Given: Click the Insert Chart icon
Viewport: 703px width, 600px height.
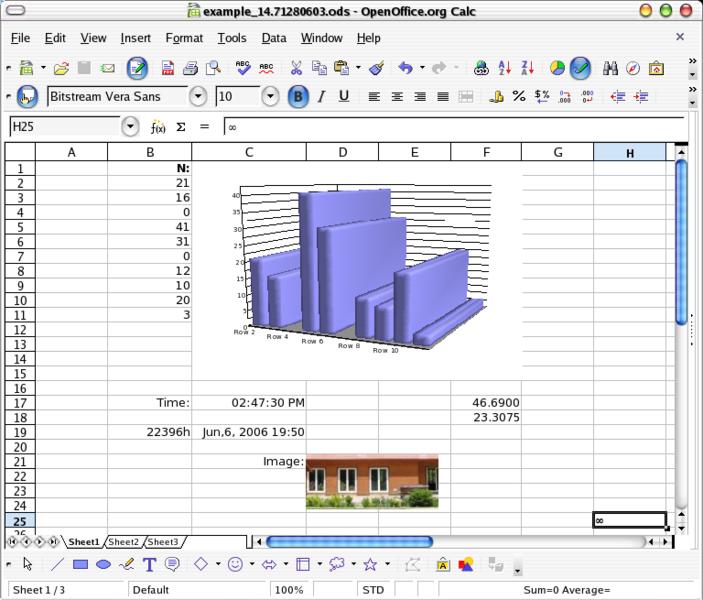Looking at the screenshot, I should coord(557,68).
